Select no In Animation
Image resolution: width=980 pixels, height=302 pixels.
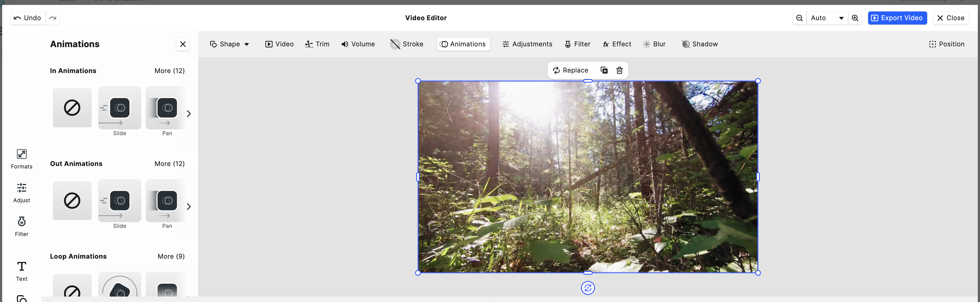click(x=72, y=108)
